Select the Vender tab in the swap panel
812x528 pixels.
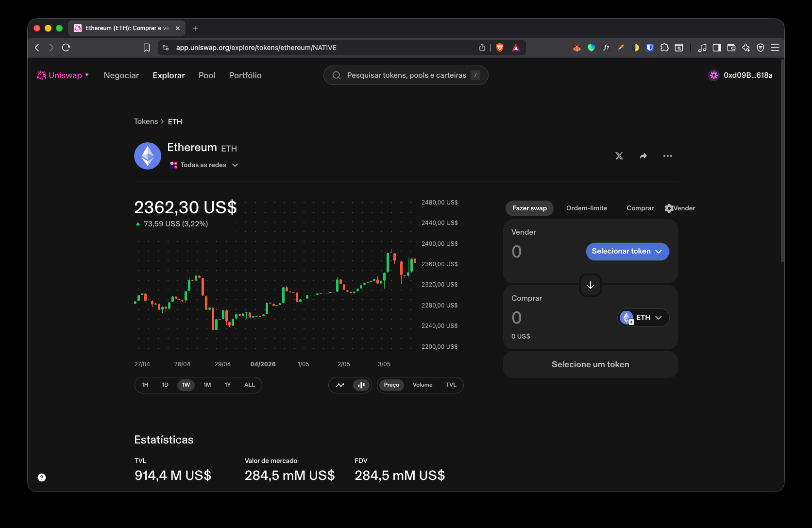(685, 208)
